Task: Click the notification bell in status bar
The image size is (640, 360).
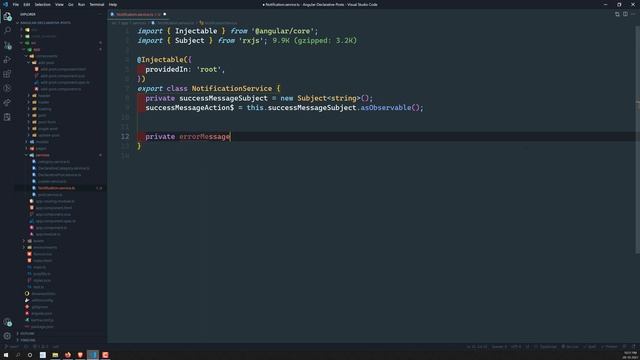Action: [634, 347]
